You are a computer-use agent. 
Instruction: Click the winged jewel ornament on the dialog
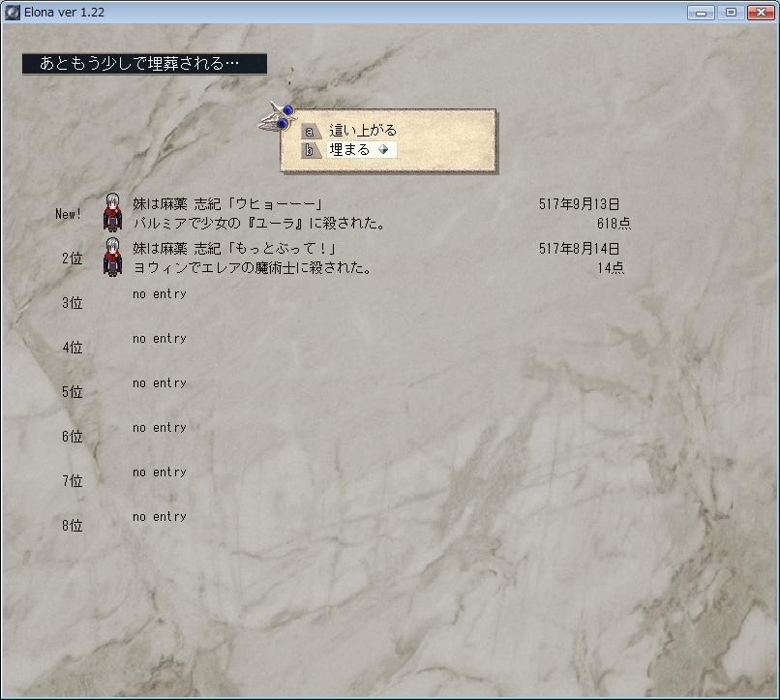pos(278,117)
